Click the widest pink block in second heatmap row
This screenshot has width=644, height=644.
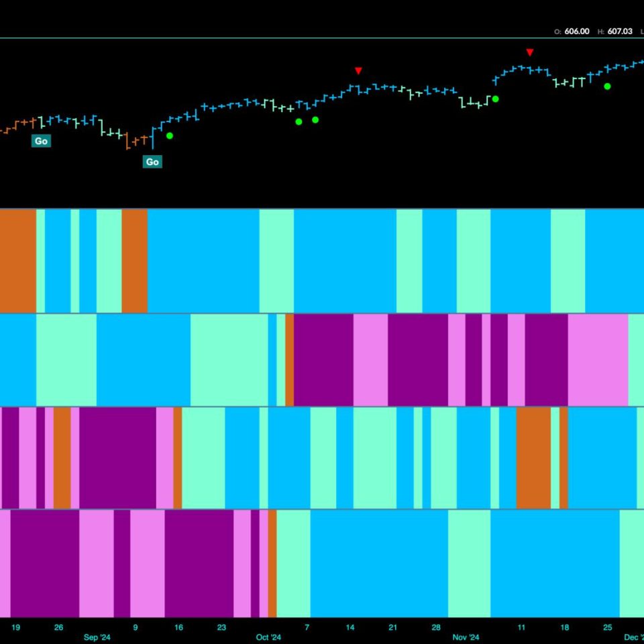598,360
